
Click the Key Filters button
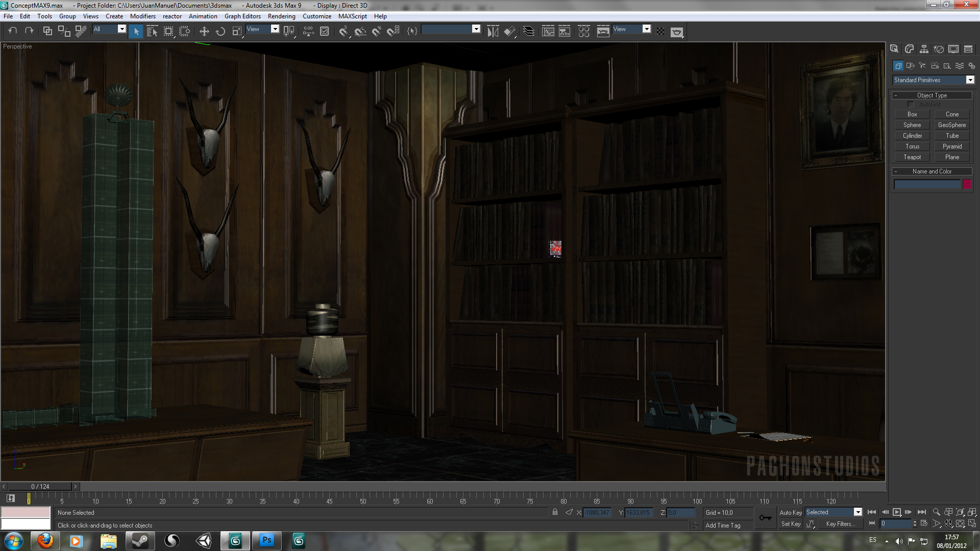pyautogui.click(x=840, y=524)
